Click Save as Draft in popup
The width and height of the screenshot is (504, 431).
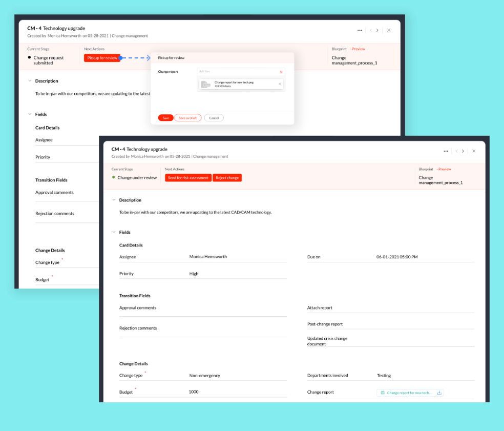(x=187, y=118)
